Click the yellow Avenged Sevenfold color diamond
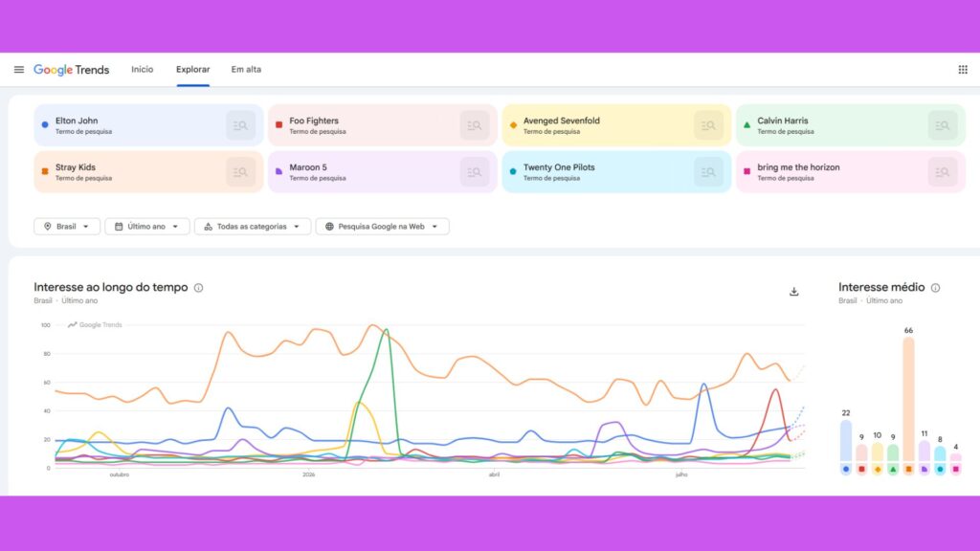 point(513,125)
